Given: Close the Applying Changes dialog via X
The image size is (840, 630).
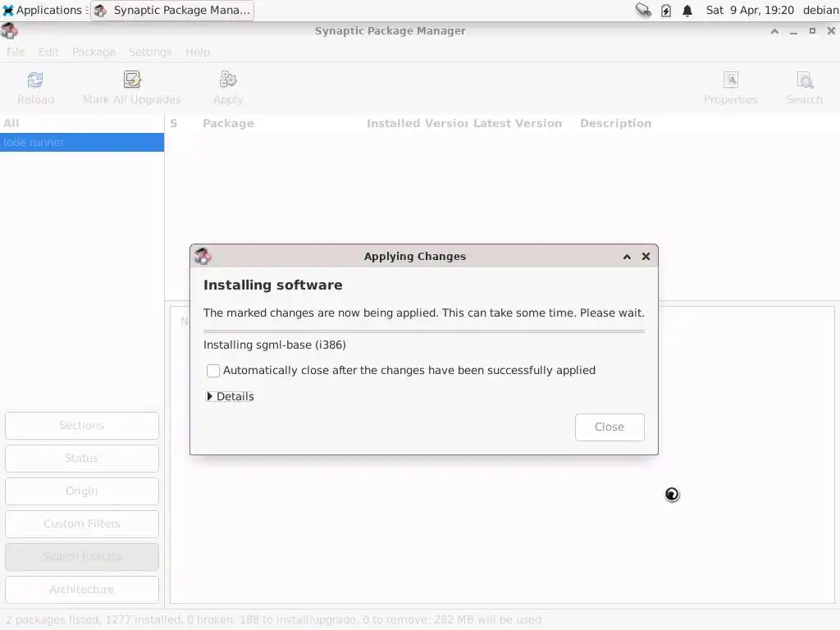Looking at the screenshot, I should point(646,257).
